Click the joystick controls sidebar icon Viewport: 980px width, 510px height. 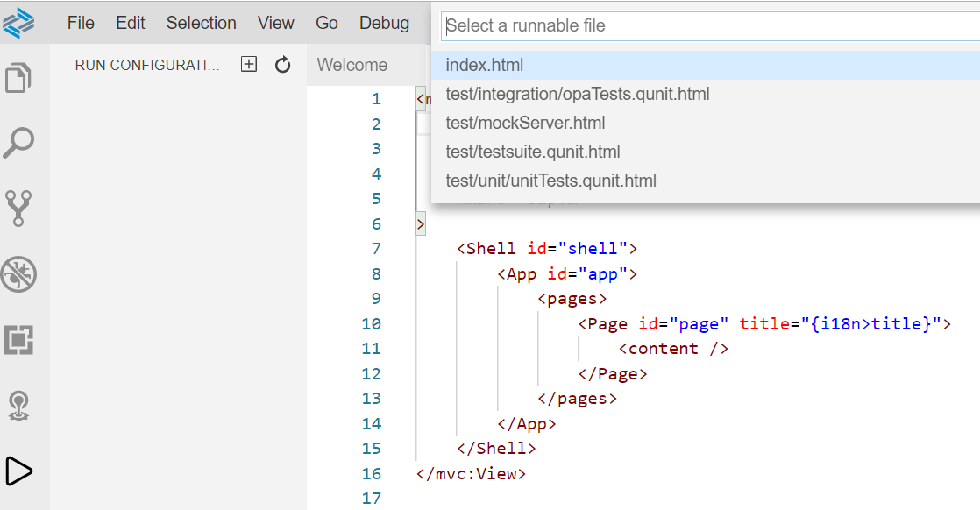19,405
